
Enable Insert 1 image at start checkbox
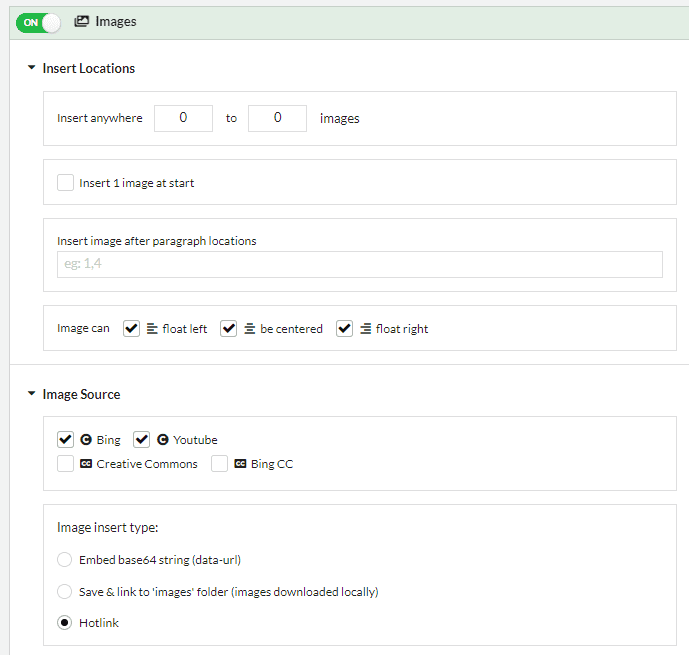[65, 182]
